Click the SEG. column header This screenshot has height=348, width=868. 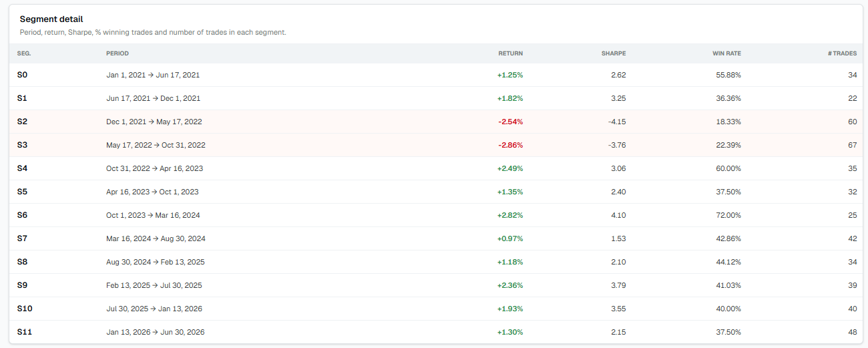point(24,53)
